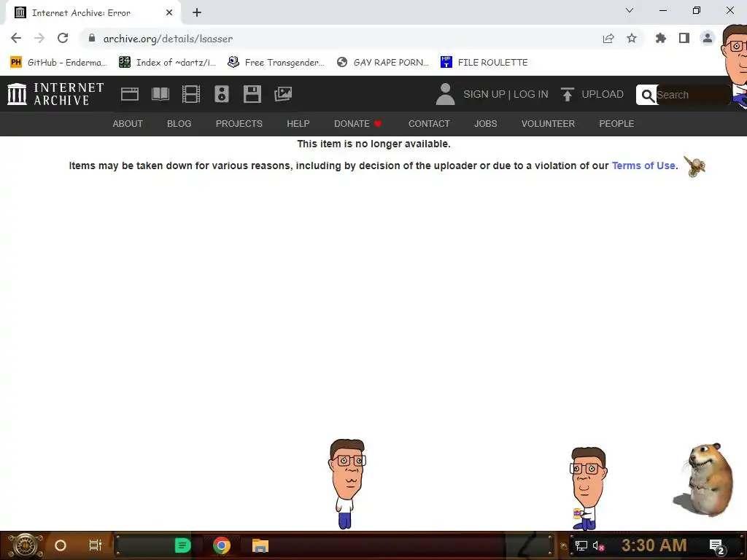Open the Chrome profile icon
The width and height of the screenshot is (747, 560).
(x=708, y=38)
